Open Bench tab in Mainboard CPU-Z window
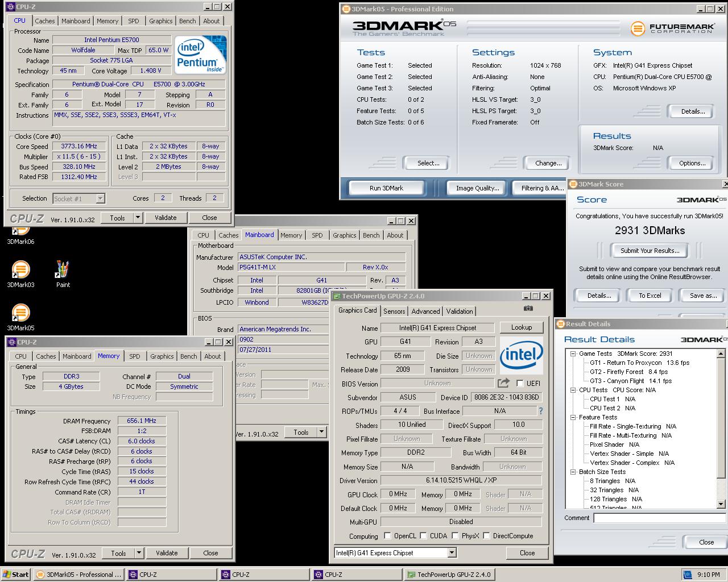The image size is (728, 582). pyautogui.click(x=371, y=235)
